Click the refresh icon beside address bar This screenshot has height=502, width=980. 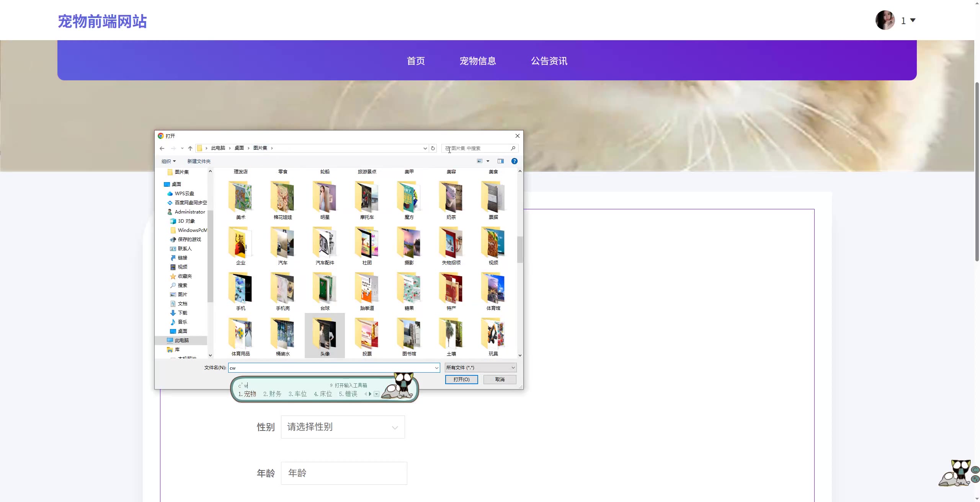click(x=433, y=148)
